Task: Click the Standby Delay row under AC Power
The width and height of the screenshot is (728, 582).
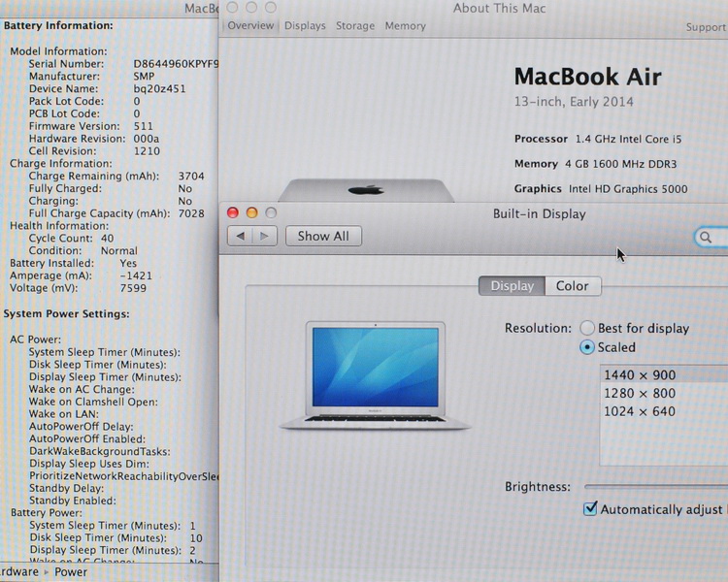Action: click(66, 488)
